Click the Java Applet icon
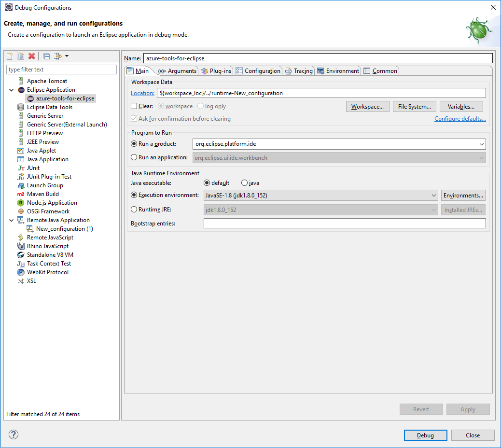Viewport: 501px width, 448px height. (x=21, y=151)
